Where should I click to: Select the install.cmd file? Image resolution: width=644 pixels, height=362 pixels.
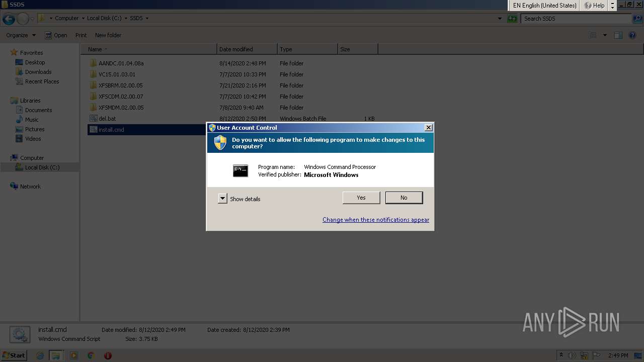pyautogui.click(x=111, y=130)
